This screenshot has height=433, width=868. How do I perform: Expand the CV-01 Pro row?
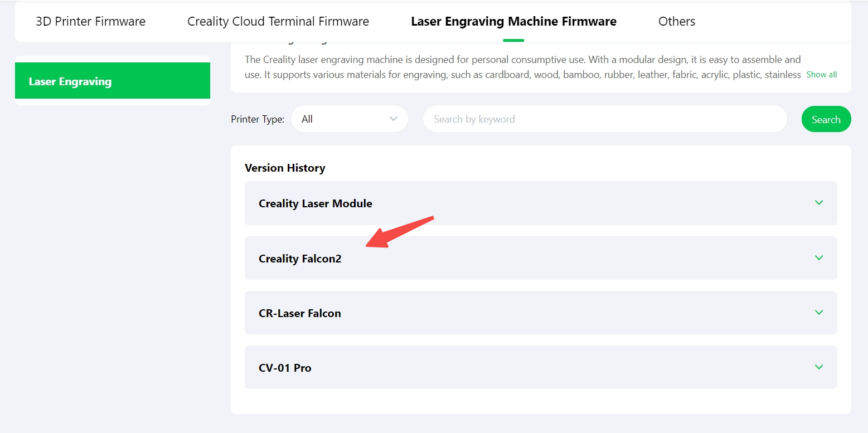click(541, 367)
